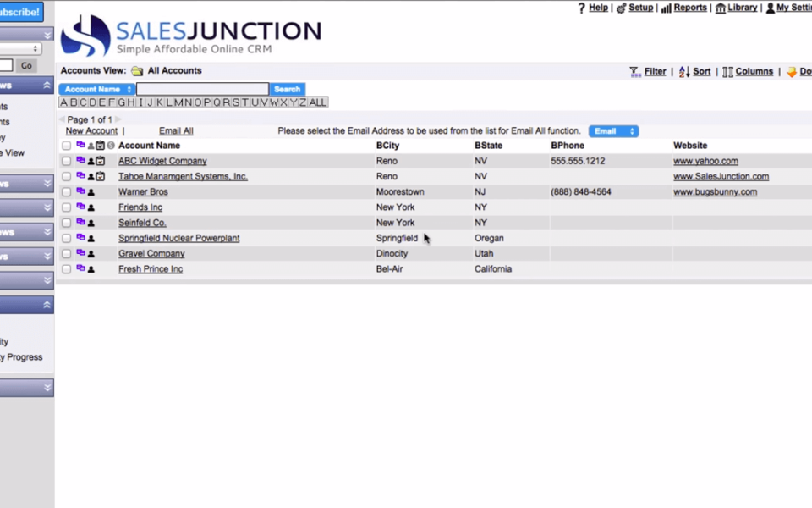The image size is (812, 508).
Task: Expand the bottom-most sidebar panel chevron
Action: 47,387
